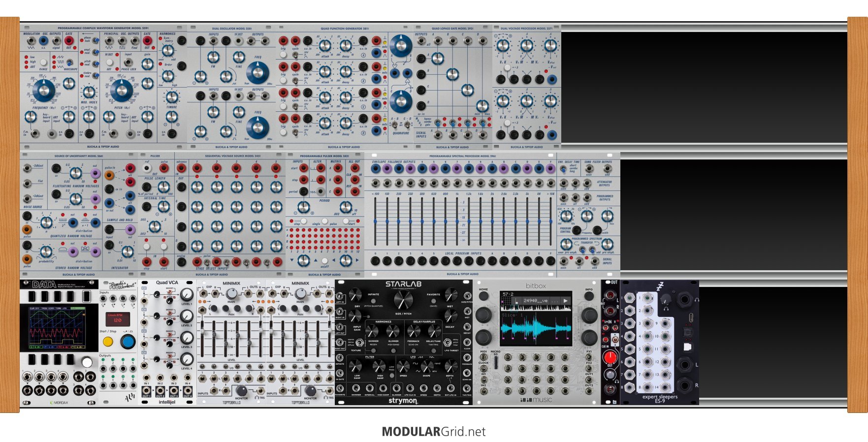
Task: Click ES-9 headphone level knob
Action: click(x=666, y=299)
